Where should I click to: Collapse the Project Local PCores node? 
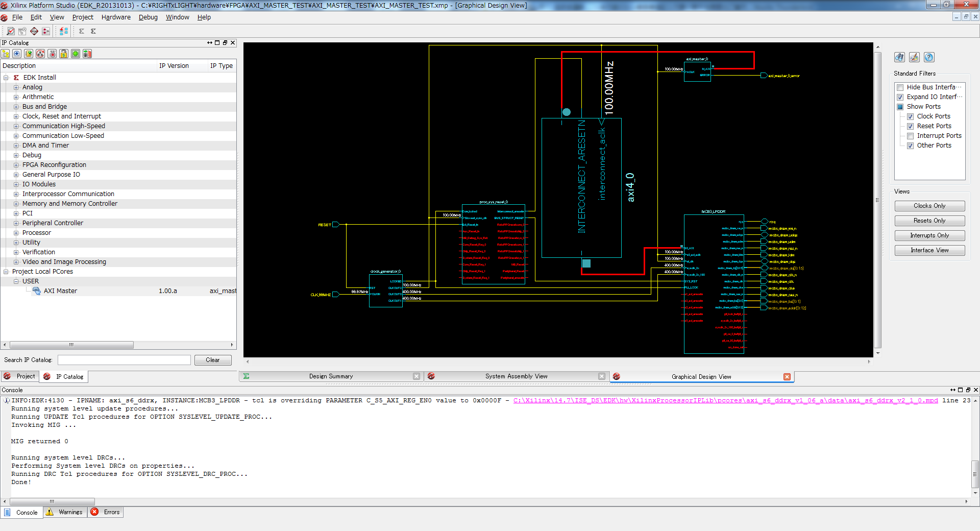[6, 272]
